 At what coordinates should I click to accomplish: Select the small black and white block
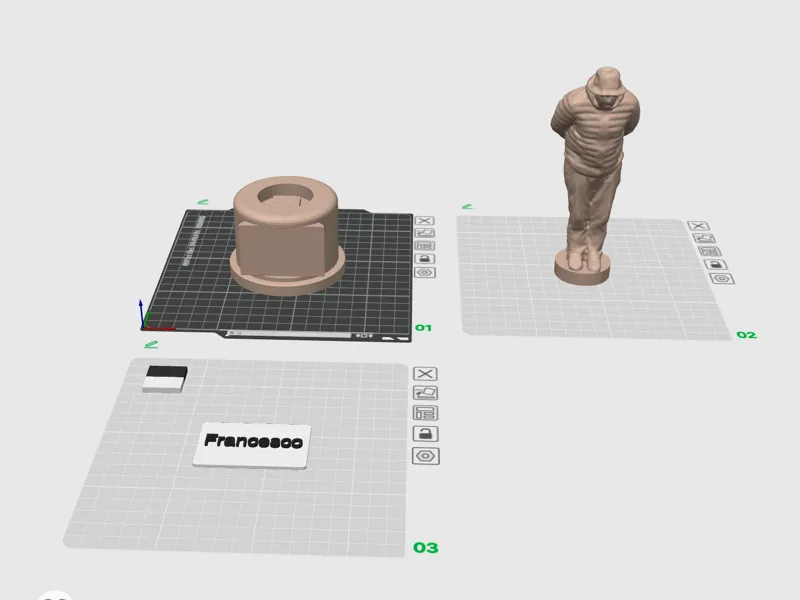tap(165, 379)
